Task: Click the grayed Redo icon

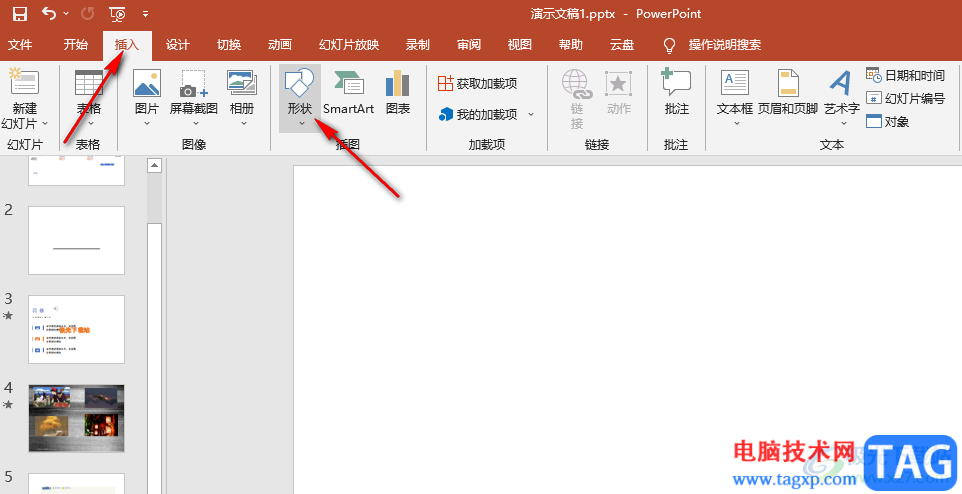Action: 88,14
